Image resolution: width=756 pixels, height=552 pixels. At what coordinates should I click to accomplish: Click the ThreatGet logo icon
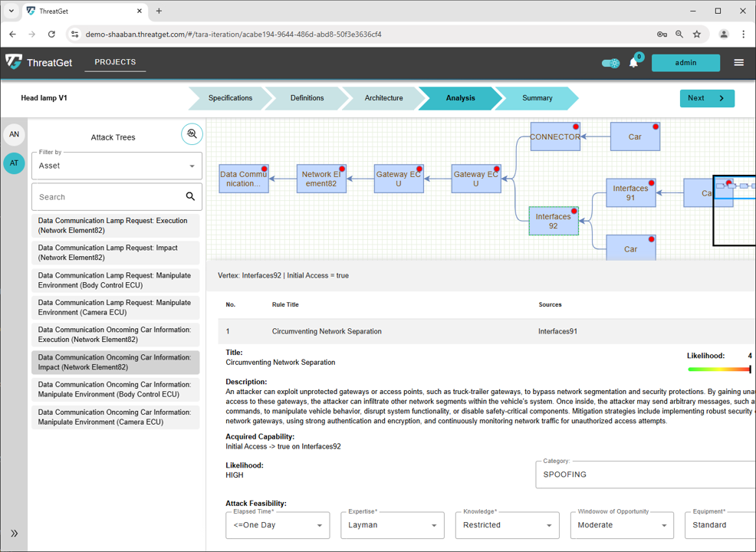pos(12,62)
